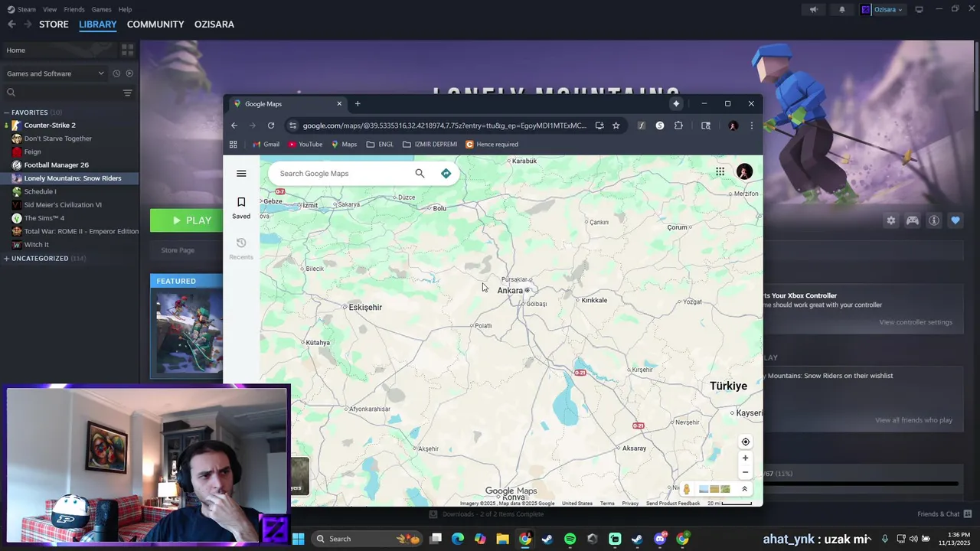Open Send Product Feedback link

point(673,504)
